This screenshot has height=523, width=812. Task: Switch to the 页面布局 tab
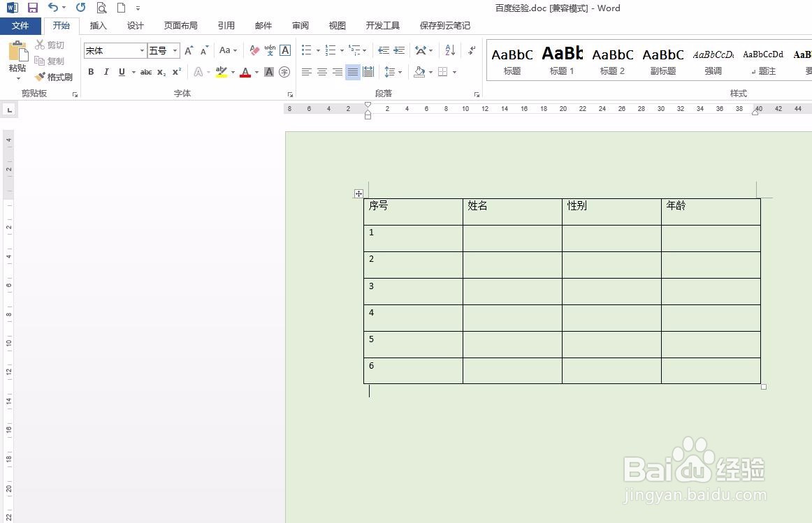click(181, 25)
